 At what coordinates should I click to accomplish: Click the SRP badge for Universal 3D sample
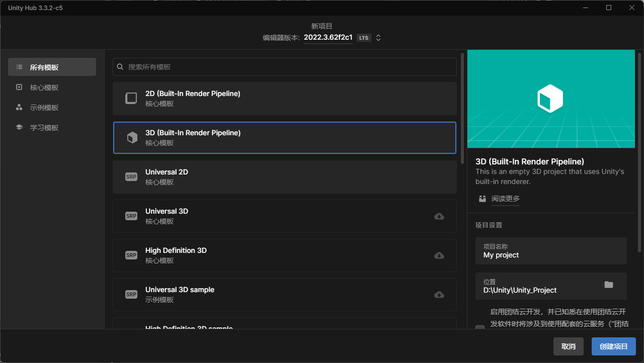pyautogui.click(x=131, y=295)
